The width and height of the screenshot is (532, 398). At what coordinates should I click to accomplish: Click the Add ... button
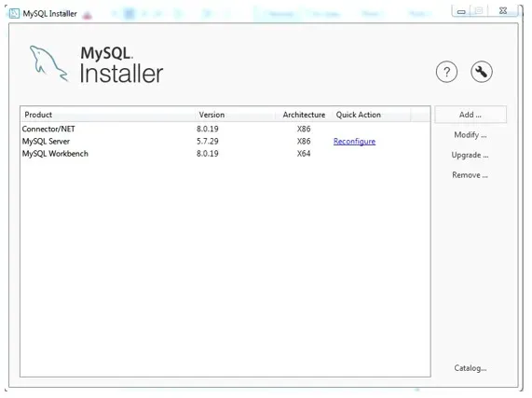coord(471,115)
